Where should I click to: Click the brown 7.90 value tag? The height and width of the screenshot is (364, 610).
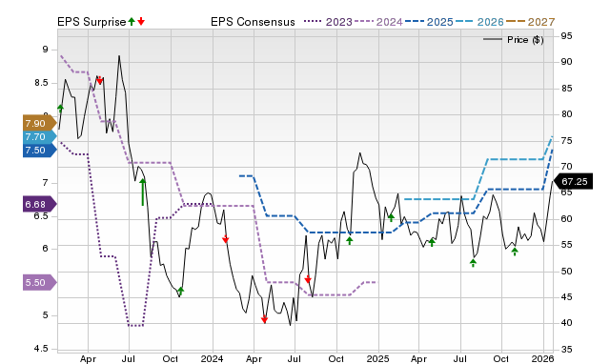(x=39, y=124)
